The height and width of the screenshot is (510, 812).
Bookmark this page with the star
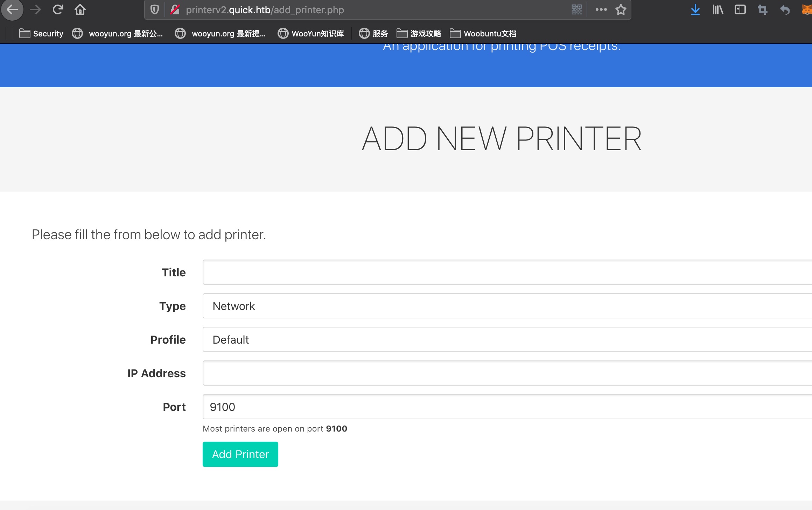[x=621, y=10]
